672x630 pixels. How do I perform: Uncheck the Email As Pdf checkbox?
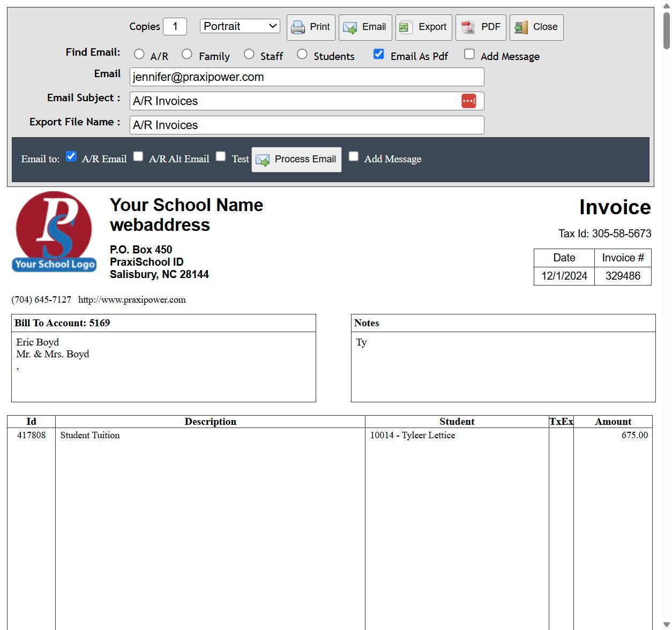click(x=378, y=54)
